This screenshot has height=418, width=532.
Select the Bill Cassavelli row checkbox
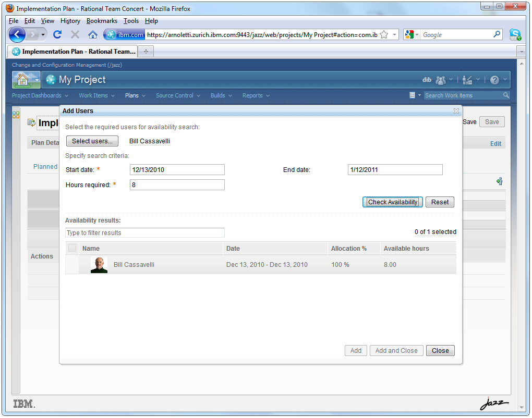click(72, 265)
